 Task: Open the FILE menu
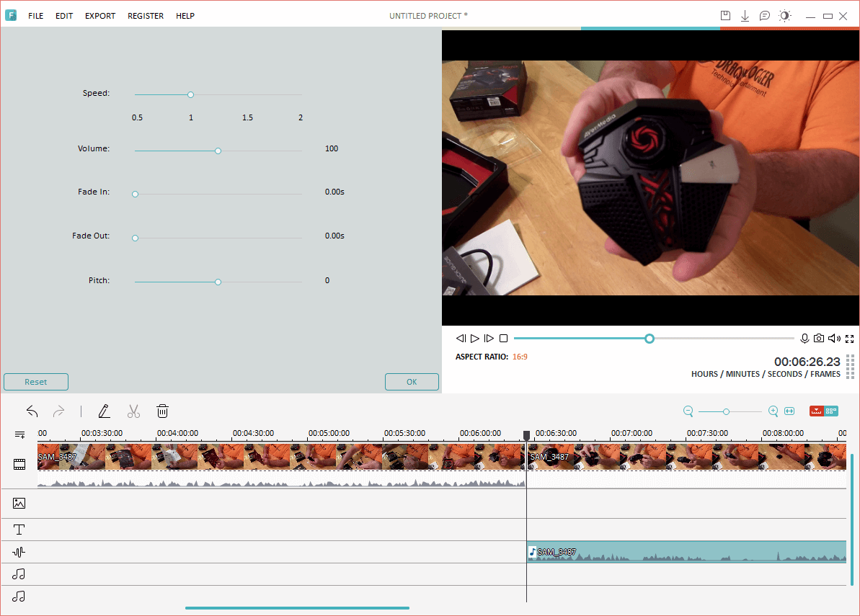coord(36,16)
